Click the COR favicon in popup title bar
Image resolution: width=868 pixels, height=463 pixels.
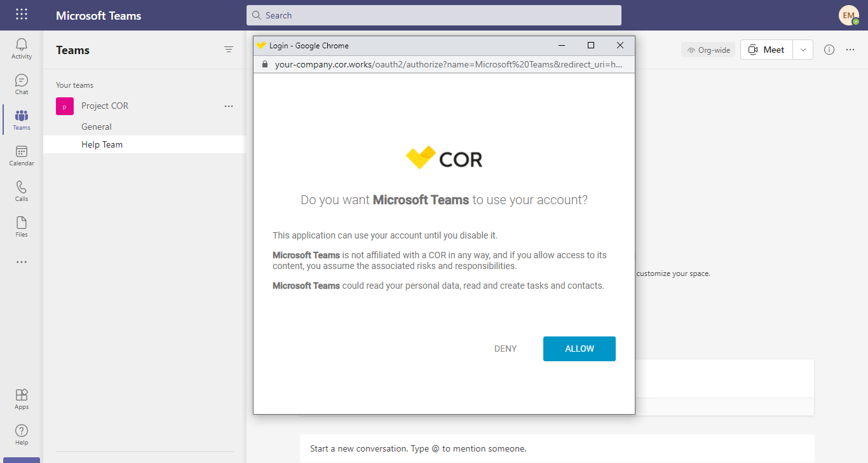point(261,45)
